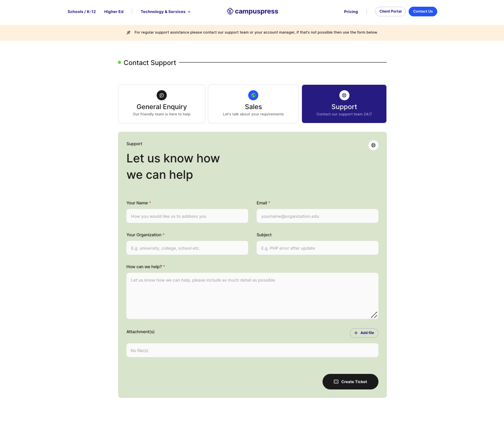Click the lifebuoy icon on the Support card
This screenshot has width=504, height=423.
click(x=344, y=95)
